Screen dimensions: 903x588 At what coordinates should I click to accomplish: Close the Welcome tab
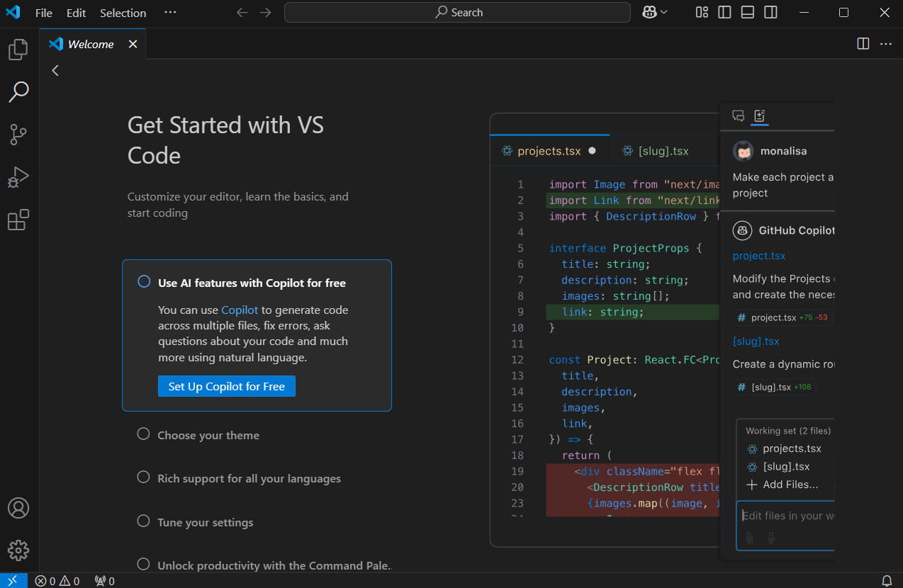[133, 44]
